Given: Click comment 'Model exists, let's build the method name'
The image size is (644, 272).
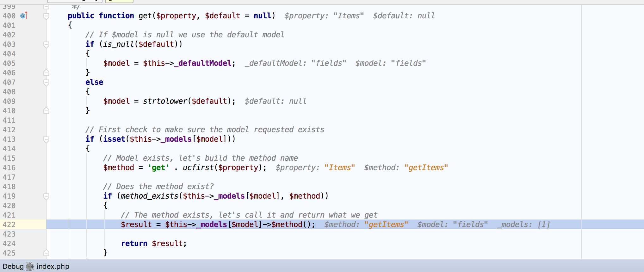Looking at the screenshot, I should (201, 158).
